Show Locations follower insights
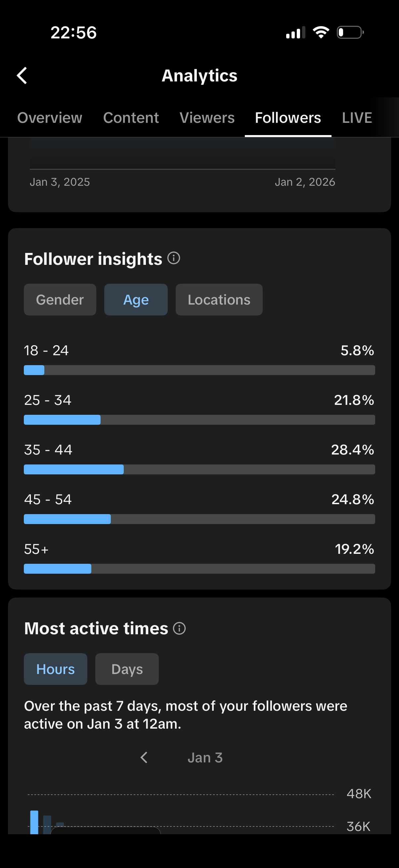The width and height of the screenshot is (399, 868). click(x=219, y=300)
